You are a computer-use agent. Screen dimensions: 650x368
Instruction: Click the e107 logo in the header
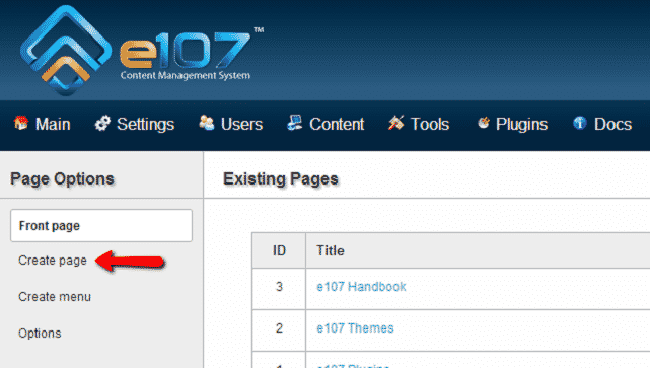[x=142, y=51]
